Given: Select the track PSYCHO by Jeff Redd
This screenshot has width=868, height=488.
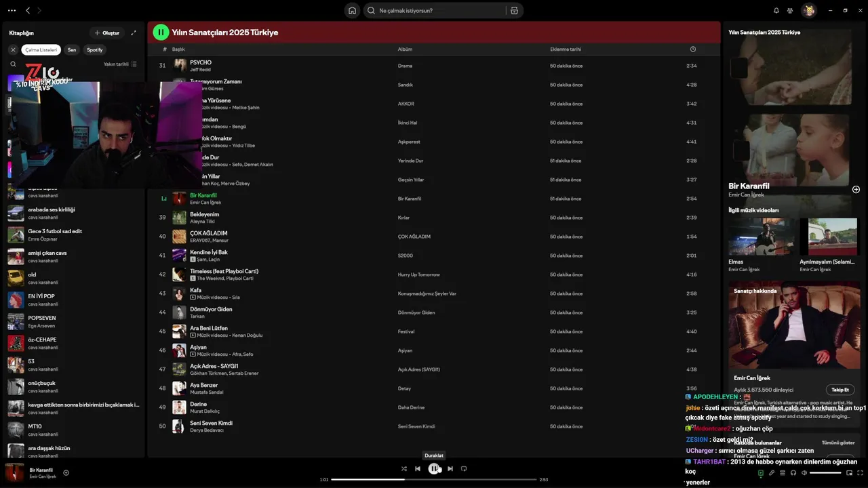Looking at the screenshot, I should (x=433, y=66).
